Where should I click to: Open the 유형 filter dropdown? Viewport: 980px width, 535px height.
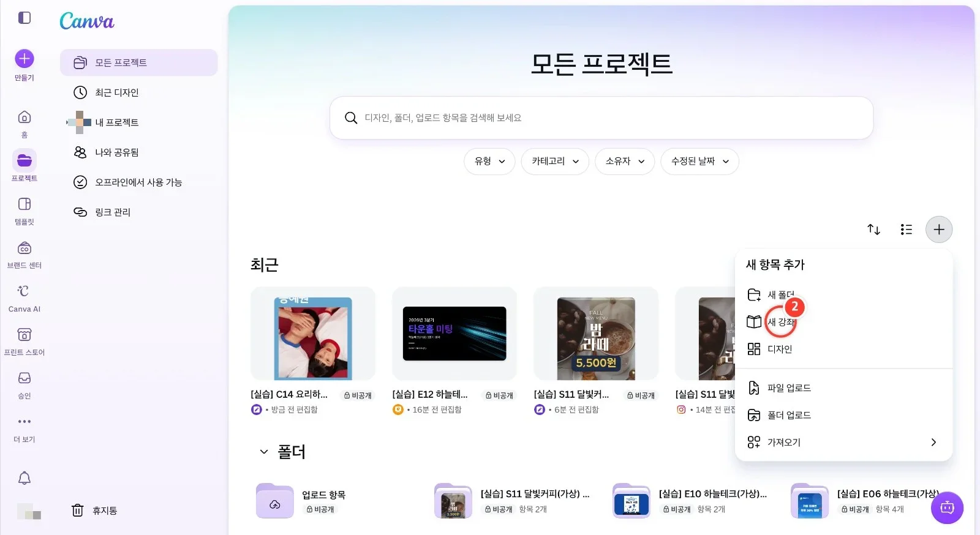489,162
